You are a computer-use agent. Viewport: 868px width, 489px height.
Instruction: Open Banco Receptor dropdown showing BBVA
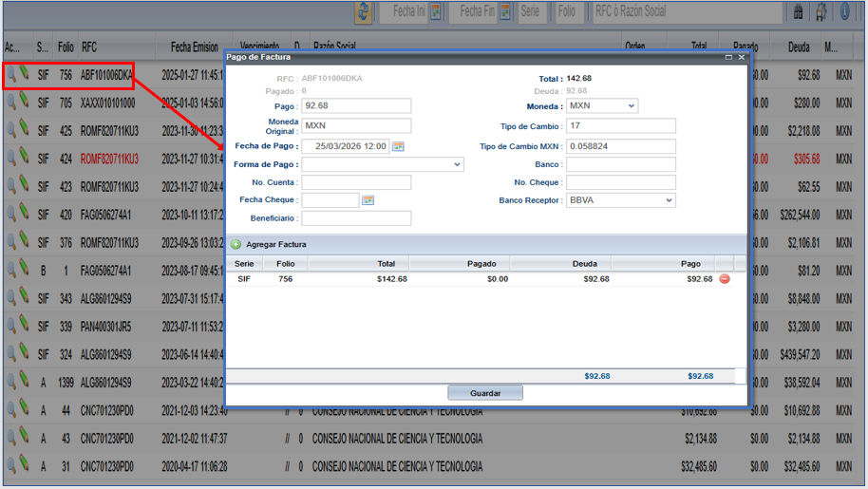620,200
